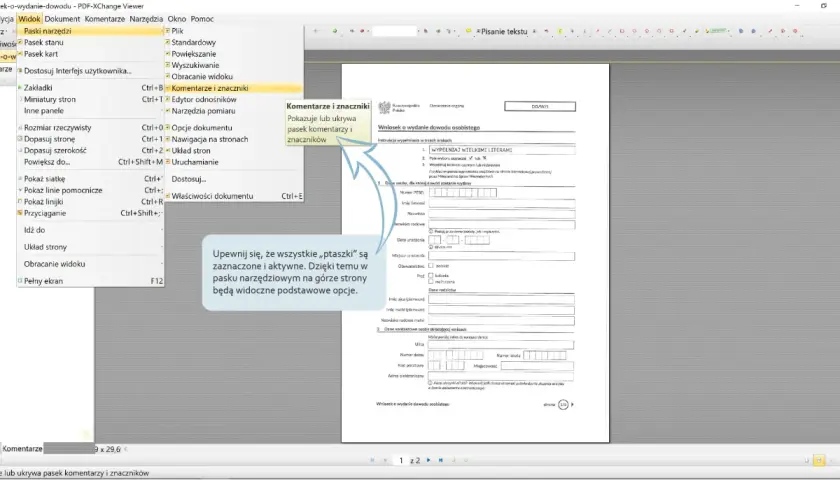Select the yellow sticky note tool
This screenshot has width=840, height=480.
coord(469,31)
